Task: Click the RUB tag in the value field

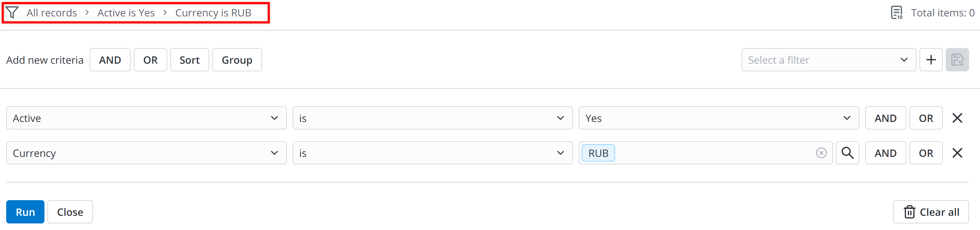Action: click(x=598, y=153)
